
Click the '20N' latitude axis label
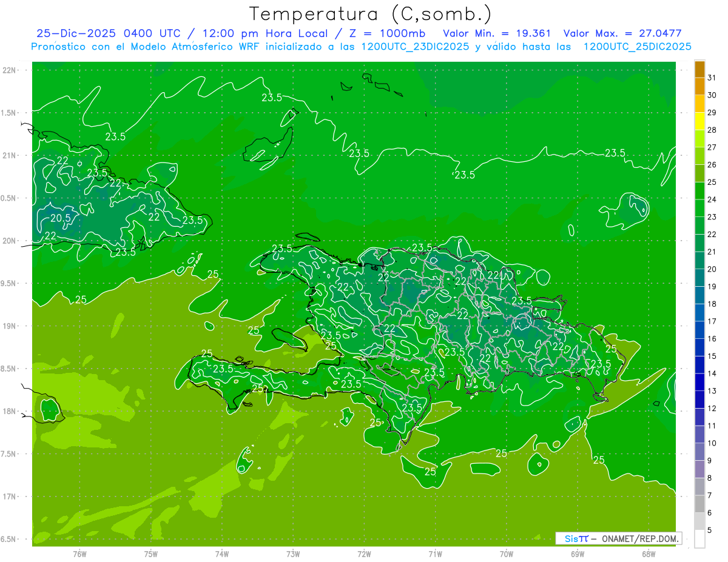click(x=8, y=241)
